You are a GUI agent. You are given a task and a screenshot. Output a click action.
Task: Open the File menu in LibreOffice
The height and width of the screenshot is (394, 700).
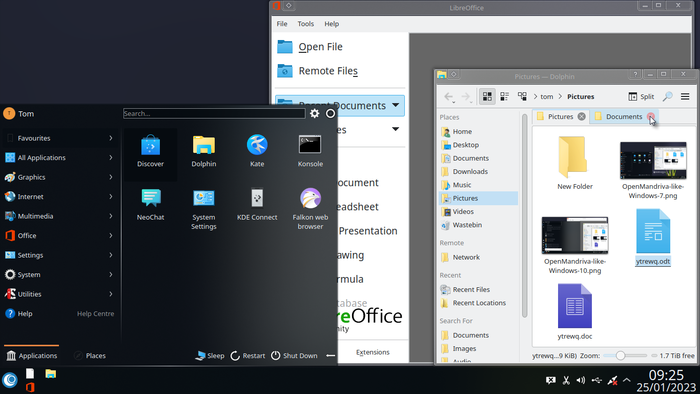[x=282, y=24]
